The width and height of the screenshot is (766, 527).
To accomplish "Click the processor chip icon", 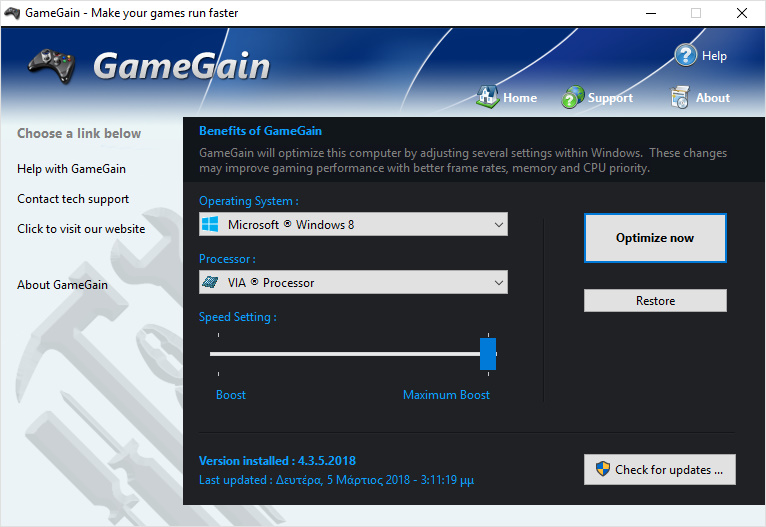I will (x=211, y=282).
